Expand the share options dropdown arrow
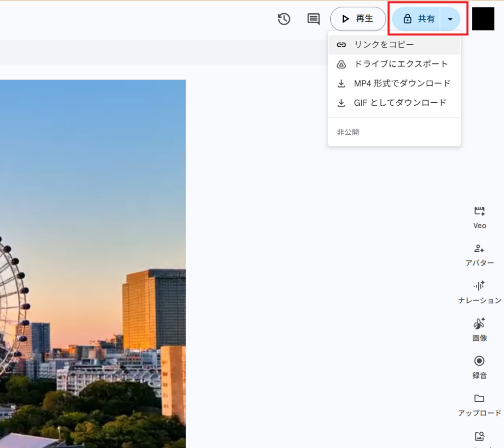Screen dimensions: 504x448 point(450,19)
